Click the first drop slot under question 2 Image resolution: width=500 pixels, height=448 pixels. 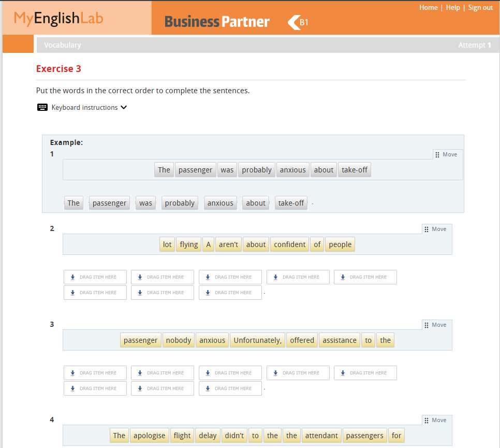(x=95, y=277)
